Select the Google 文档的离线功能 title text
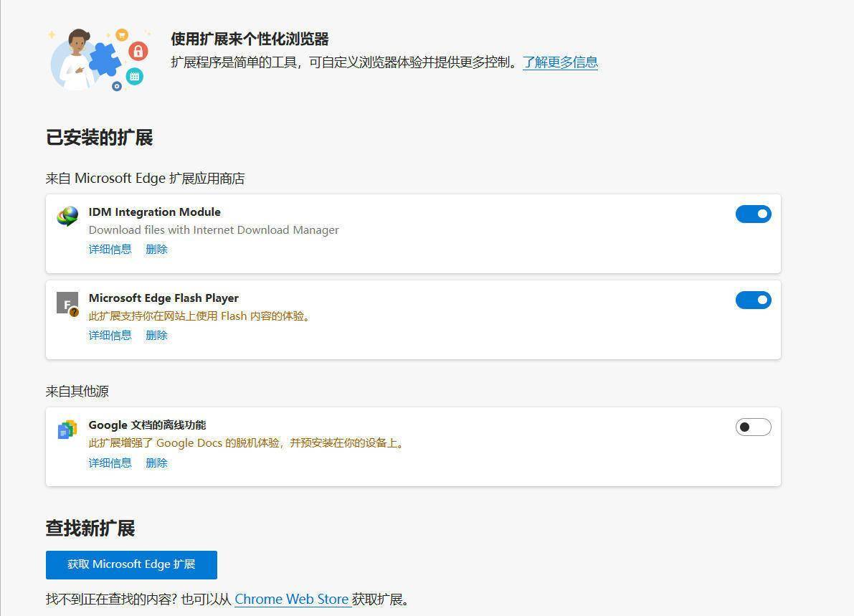Screen dimensions: 854x616 coord(147,425)
